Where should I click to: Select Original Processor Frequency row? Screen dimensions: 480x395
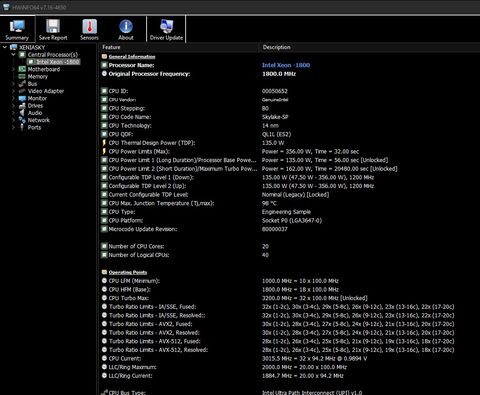[289, 74]
